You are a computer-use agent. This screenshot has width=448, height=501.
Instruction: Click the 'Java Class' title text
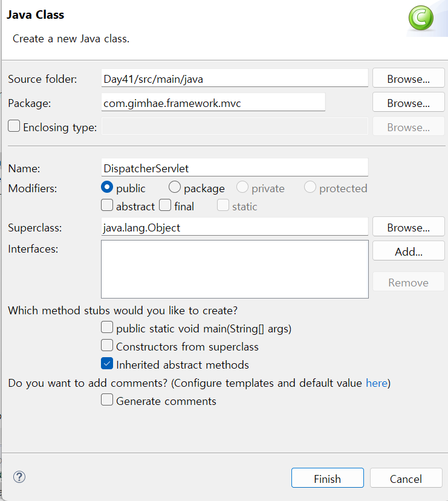(x=36, y=15)
